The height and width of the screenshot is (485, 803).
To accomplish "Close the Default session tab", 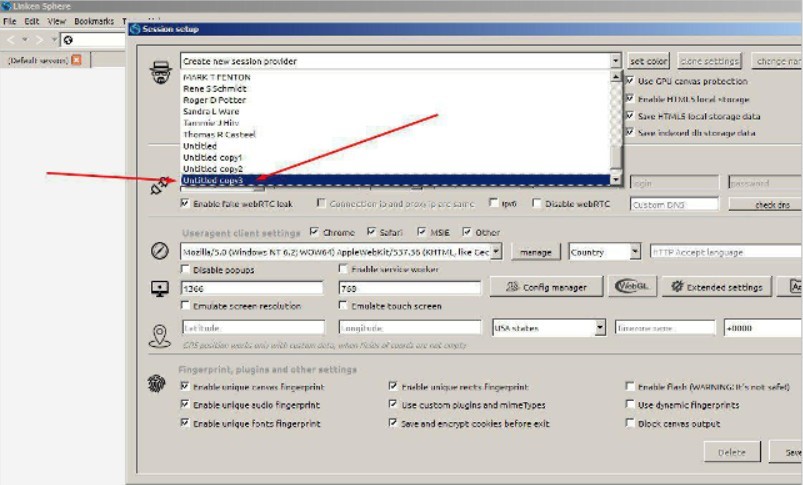I will click(x=76, y=61).
